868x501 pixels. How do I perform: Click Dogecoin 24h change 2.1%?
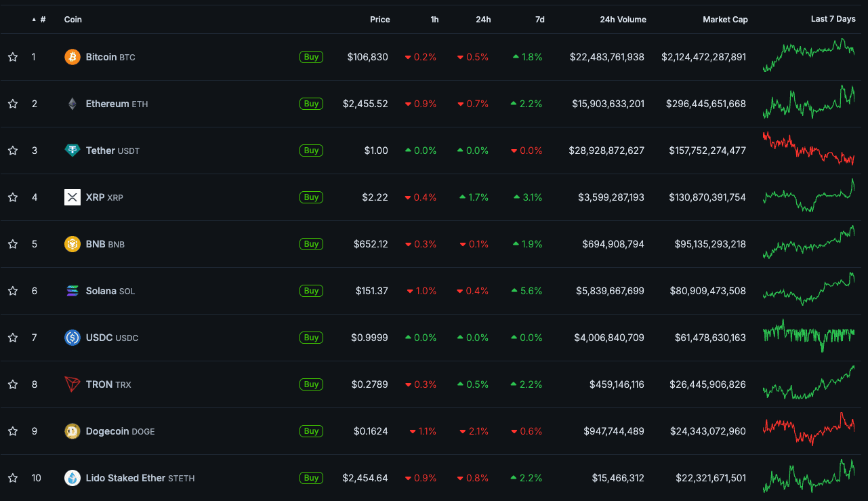coord(474,431)
